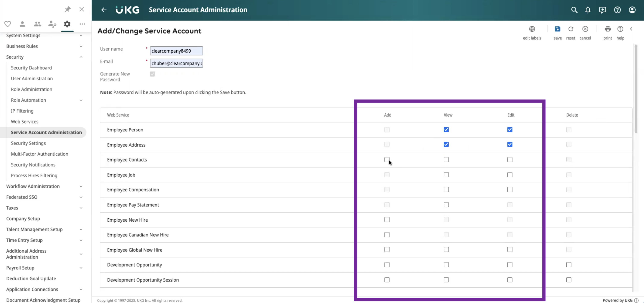Expand Federated SSO section
This screenshot has height=303, width=644.
[81, 197]
